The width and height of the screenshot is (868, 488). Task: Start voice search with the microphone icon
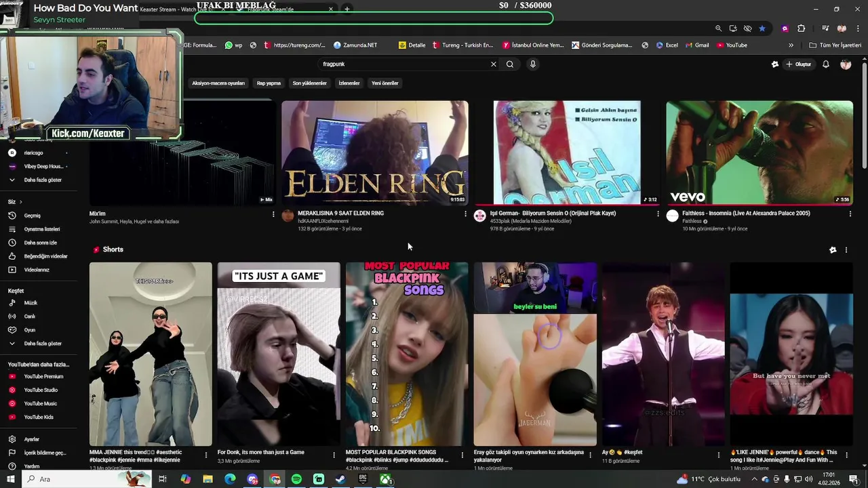coord(533,64)
